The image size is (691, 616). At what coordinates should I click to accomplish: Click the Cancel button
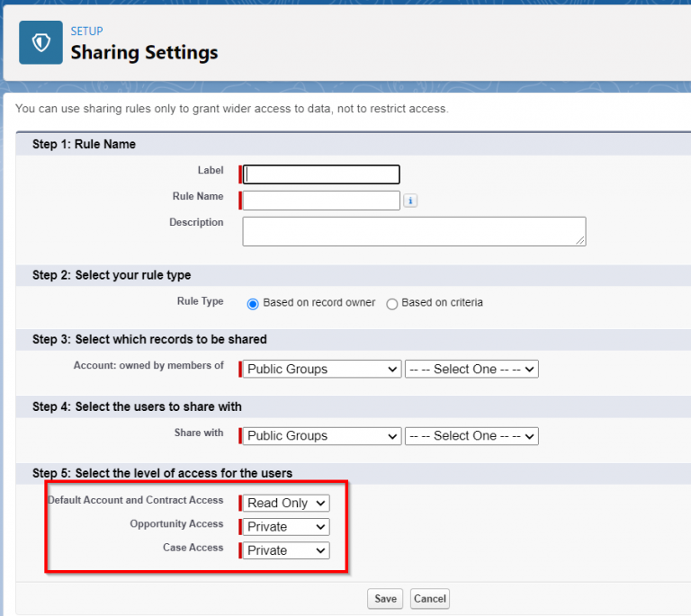pyautogui.click(x=430, y=599)
